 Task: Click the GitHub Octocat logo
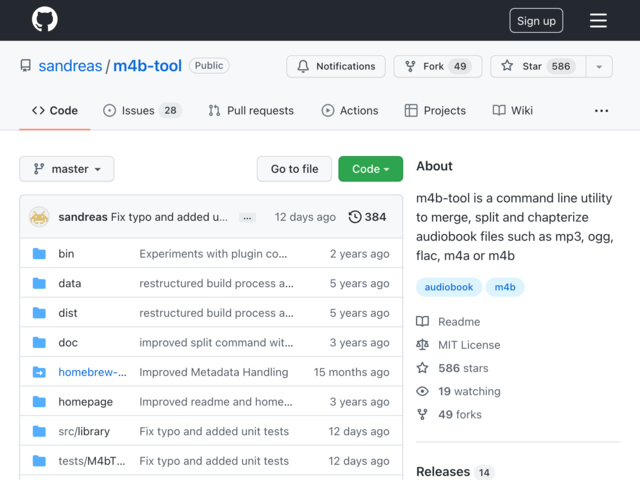(44, 19)
